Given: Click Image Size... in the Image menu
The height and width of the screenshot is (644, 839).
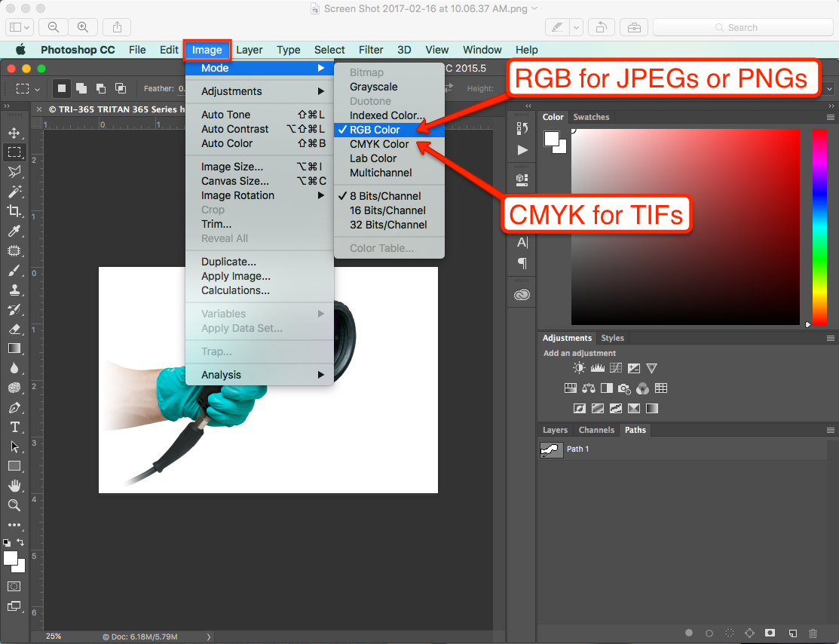Looking at the screenshot, I should coord(232,167).
